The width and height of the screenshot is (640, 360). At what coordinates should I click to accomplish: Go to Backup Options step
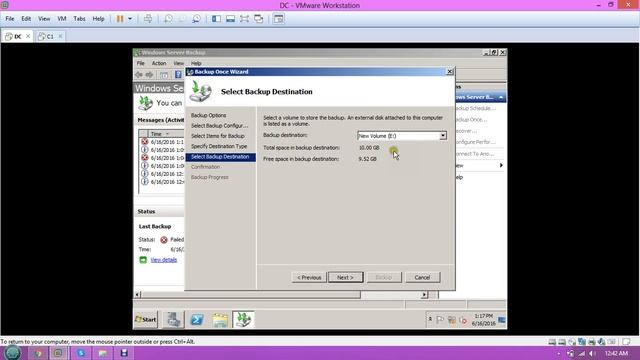[209, 116]
